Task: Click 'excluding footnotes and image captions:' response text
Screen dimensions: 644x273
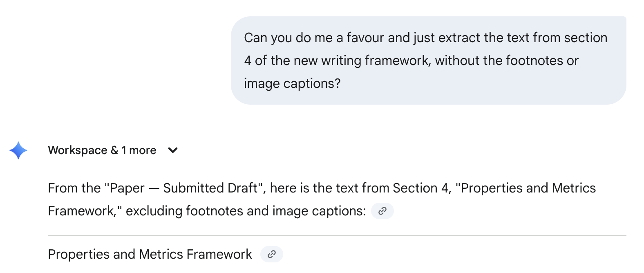Action: click(246, 211)
